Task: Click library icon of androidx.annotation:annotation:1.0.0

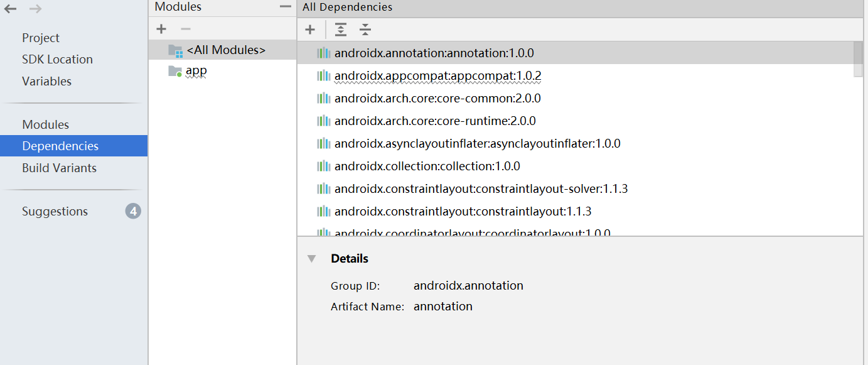Action: (x=324, y=53)
